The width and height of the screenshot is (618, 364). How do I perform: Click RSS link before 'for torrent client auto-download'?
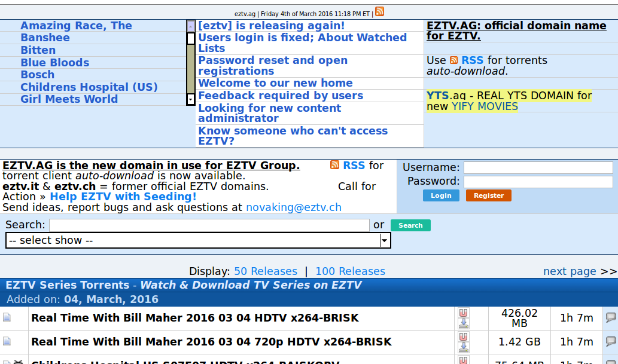pyautogui.click(x=354, y=166)
